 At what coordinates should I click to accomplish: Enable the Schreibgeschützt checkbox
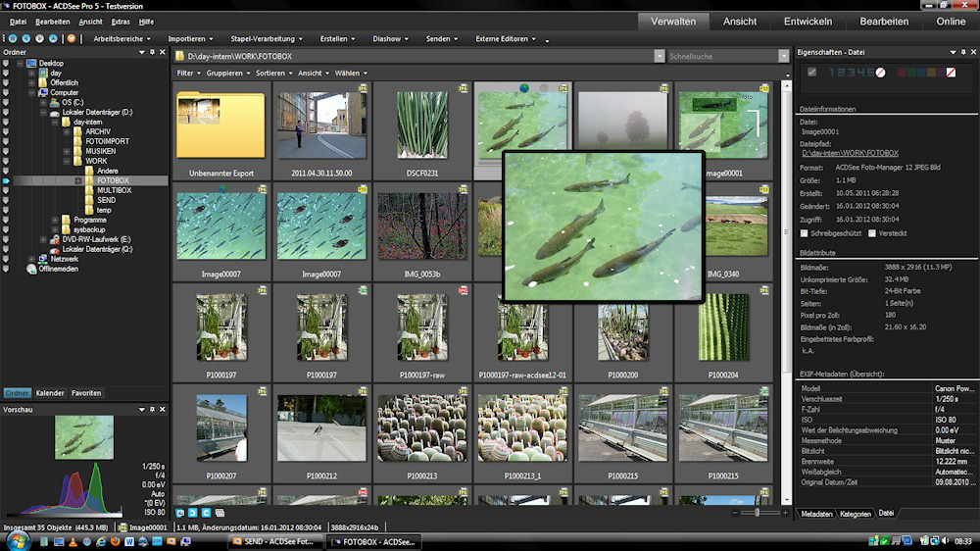(x=805, y=233)
